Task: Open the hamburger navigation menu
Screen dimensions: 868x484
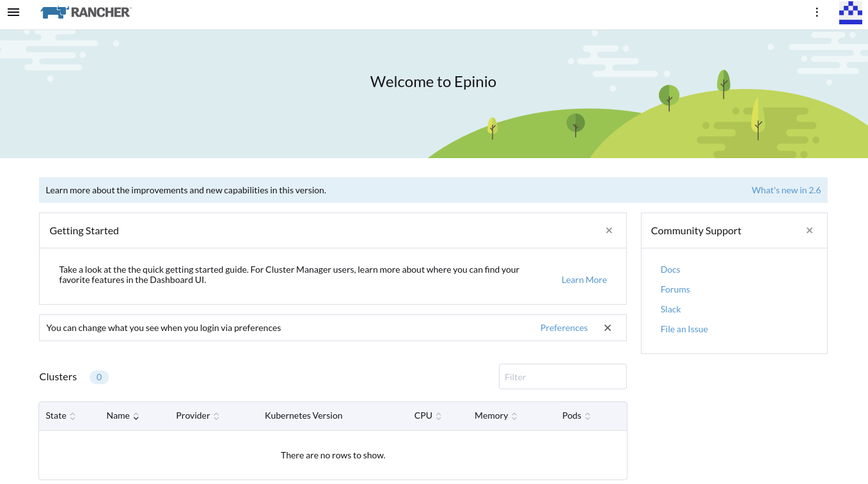Action: [13, 12]
